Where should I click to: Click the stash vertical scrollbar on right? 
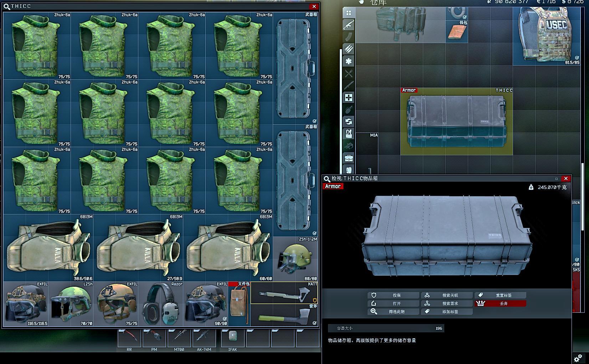coord(583,197)
